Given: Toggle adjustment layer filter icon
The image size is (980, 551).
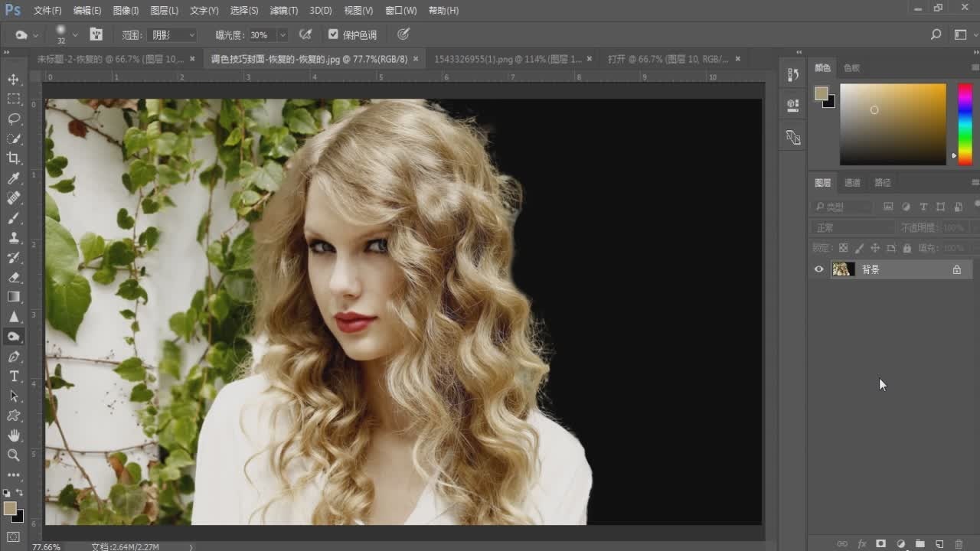Looking at the screenshot, I should click(906, 207).
